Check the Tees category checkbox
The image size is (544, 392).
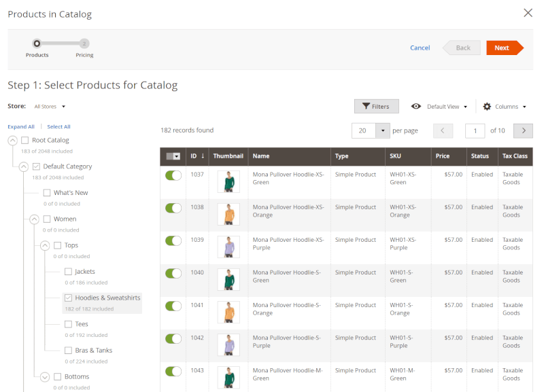coord(69,324)
